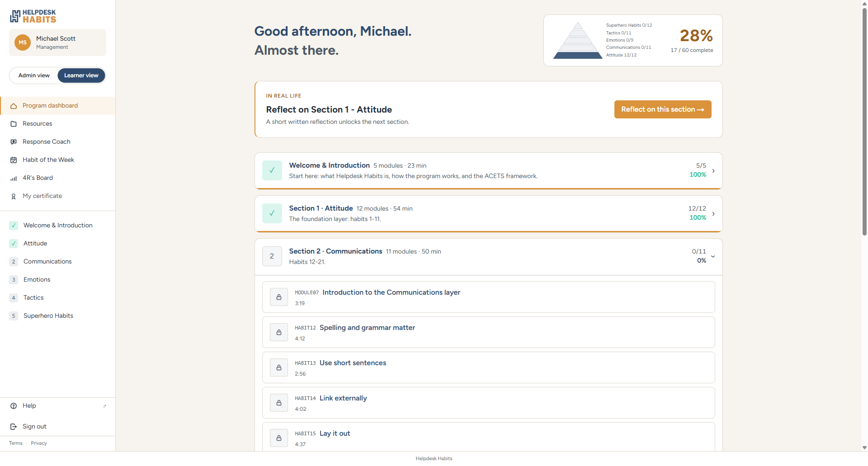Open Habit 12 Spelling and grammar matter

pyautogui.click(x=489, y=332)
